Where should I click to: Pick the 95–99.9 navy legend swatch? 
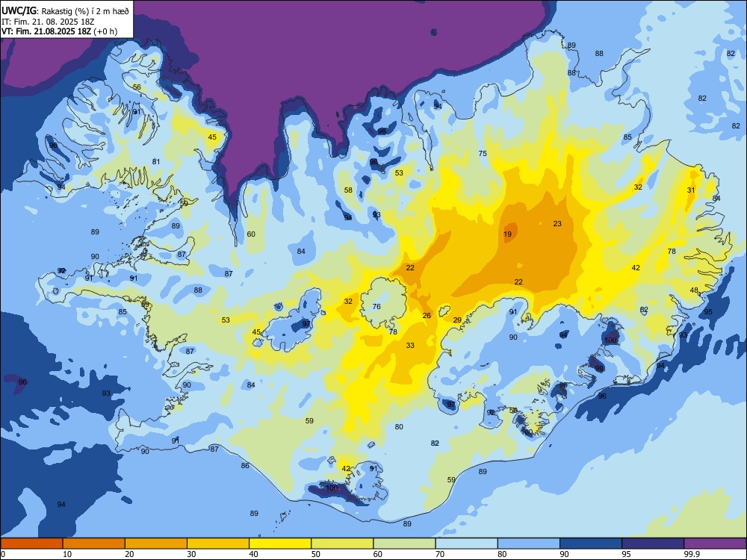(653, 544)
